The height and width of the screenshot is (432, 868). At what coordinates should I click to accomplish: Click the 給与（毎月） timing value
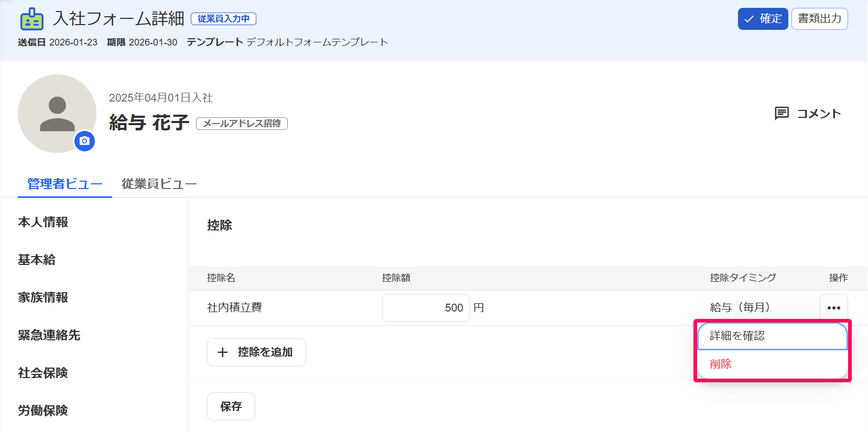point(740,307)
